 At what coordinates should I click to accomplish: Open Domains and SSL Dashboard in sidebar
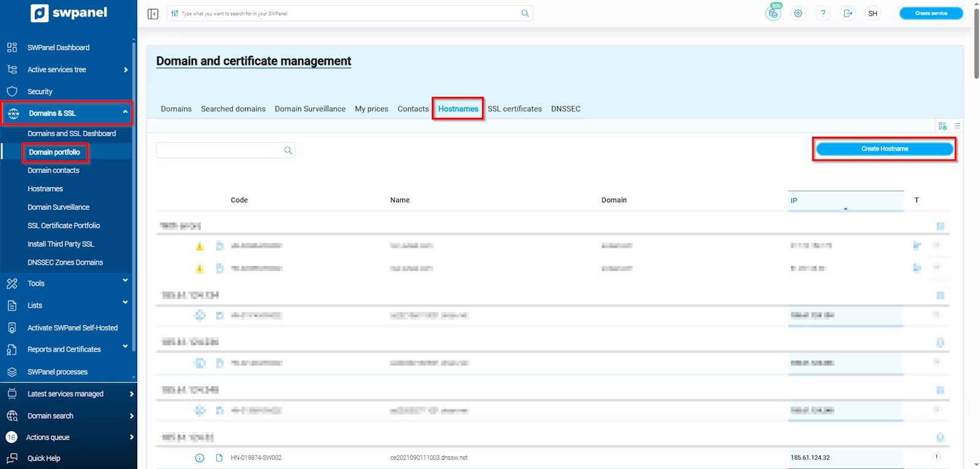pyautogui.click(x=72, y=134)
